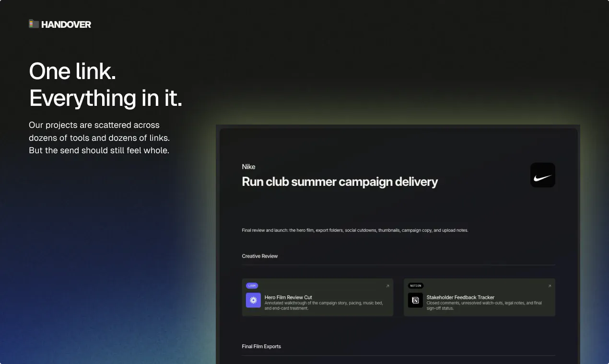
Task: Click the Creative Review section heading
Action: (x=260, y=256)
